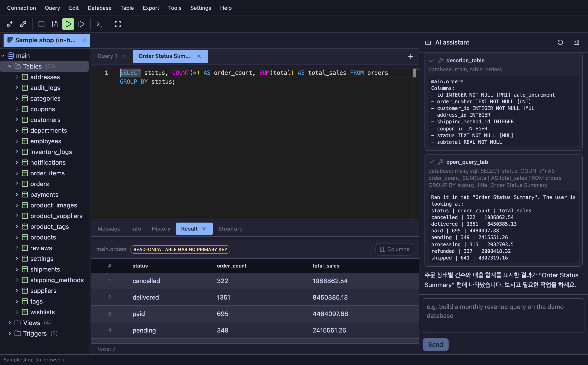This screenshot has height=365, width=588.
Task: Switch to the History tab
Action: click(x=161, y=229)
